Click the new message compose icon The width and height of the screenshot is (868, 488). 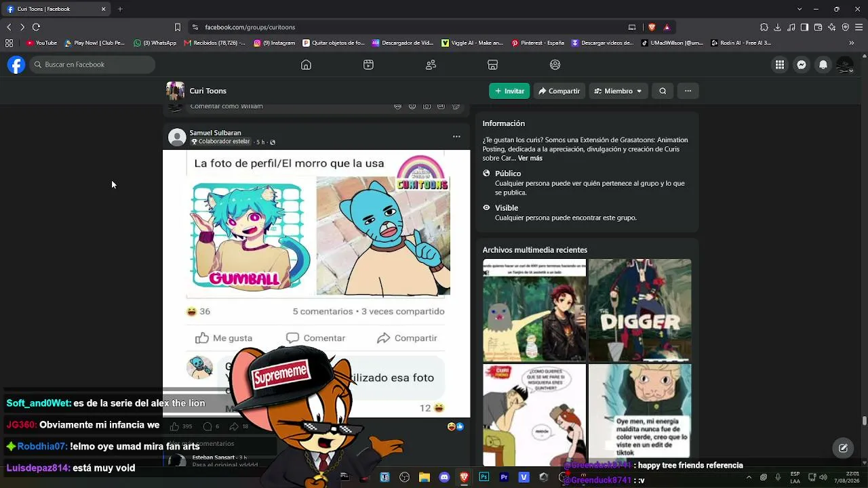[844, 448]
